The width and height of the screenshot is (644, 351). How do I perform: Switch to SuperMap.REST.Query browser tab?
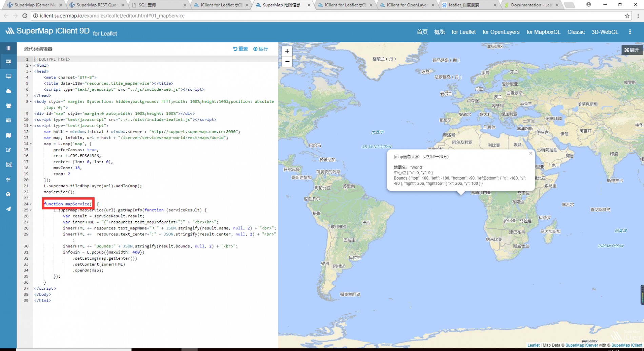(x=97, y=5)
